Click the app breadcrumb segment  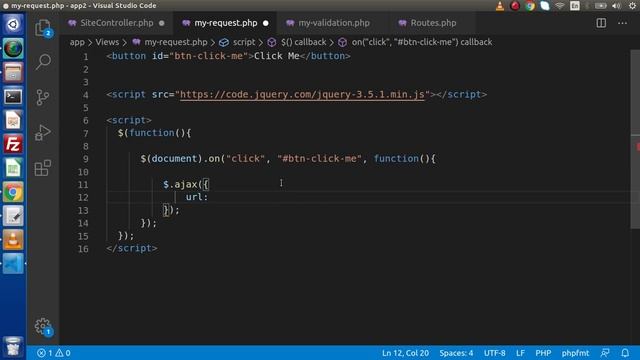77,42
